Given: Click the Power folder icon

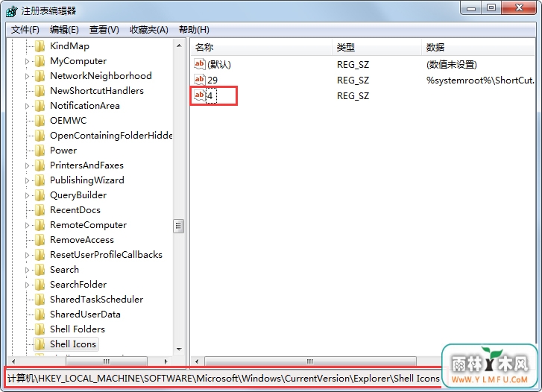Looking at the screenshot, I should [40, 150].
